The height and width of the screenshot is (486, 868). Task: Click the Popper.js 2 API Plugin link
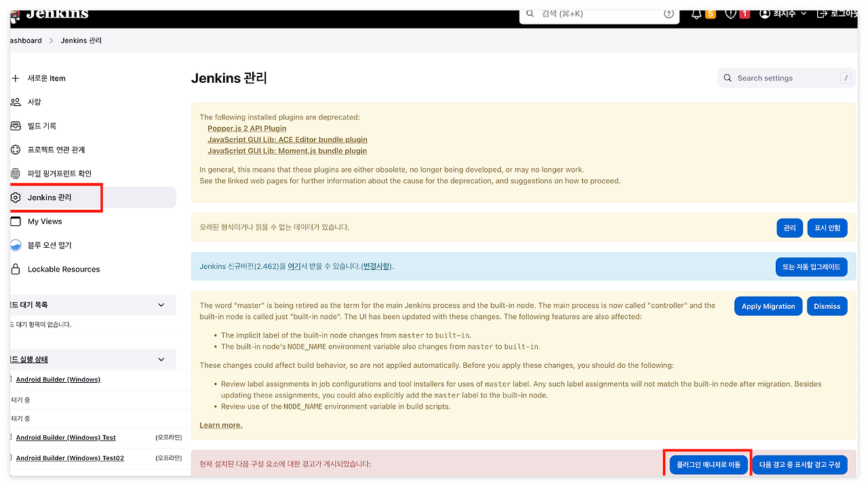click(x=247, y=128)
